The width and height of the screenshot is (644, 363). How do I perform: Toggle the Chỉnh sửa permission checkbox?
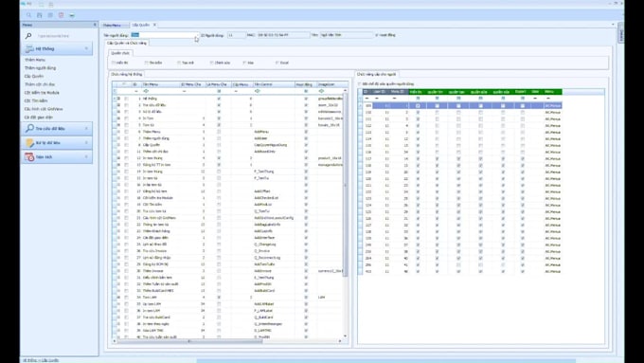tap(211, 63)
